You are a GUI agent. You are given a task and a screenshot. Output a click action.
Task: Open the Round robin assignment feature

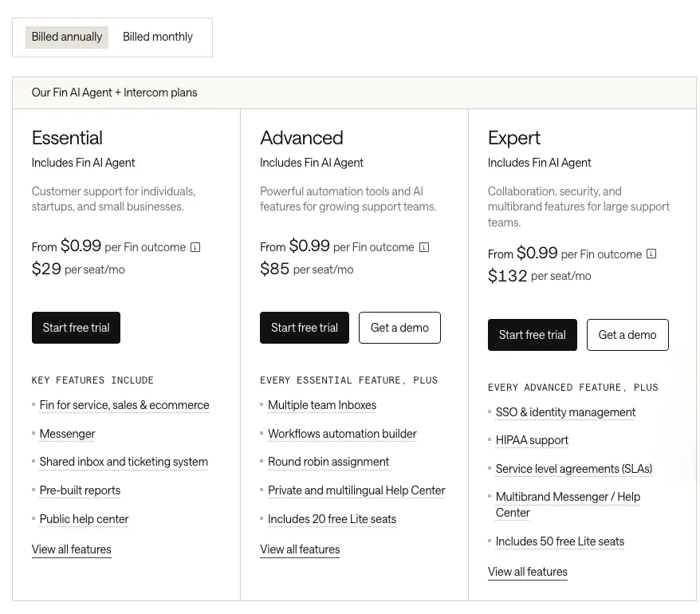(328, 462)
